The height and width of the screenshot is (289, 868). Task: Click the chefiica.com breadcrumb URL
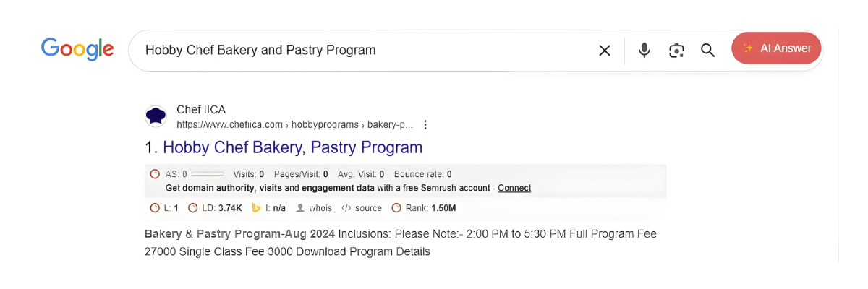pyautogui.click(x=294, y=124)
